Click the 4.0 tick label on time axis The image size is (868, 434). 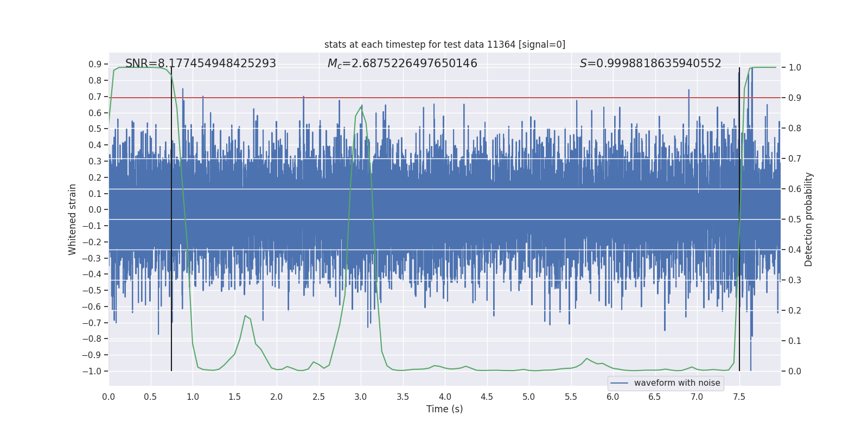[x=444, y=397]
